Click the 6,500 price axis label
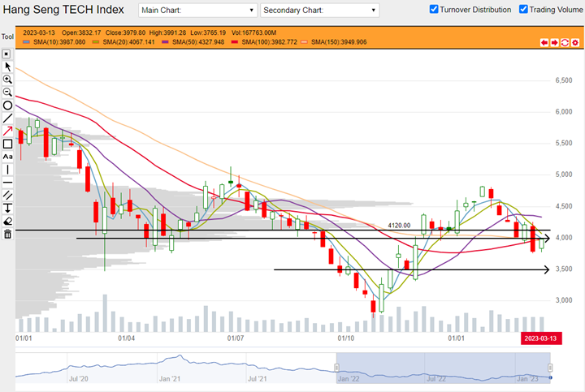 [563, 80]
